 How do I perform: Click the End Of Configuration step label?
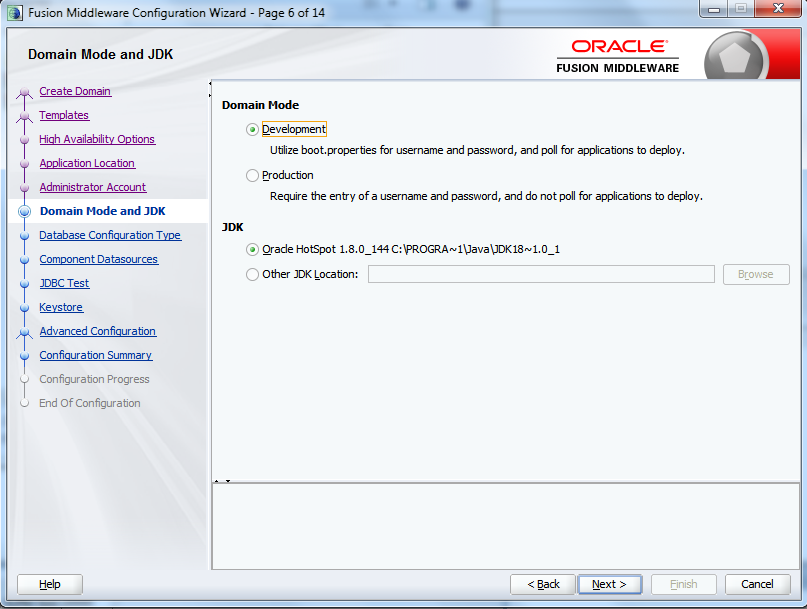click(90, 404)
